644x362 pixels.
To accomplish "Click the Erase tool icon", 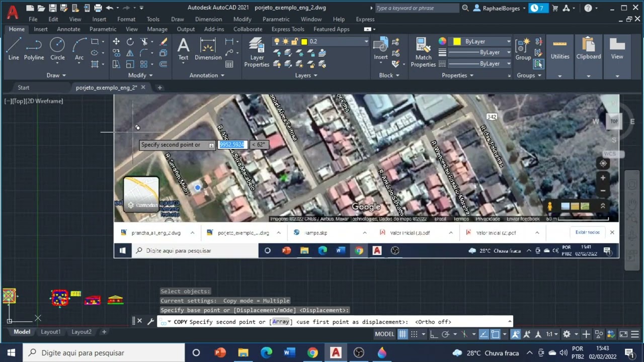I will [x=164, y=42].
